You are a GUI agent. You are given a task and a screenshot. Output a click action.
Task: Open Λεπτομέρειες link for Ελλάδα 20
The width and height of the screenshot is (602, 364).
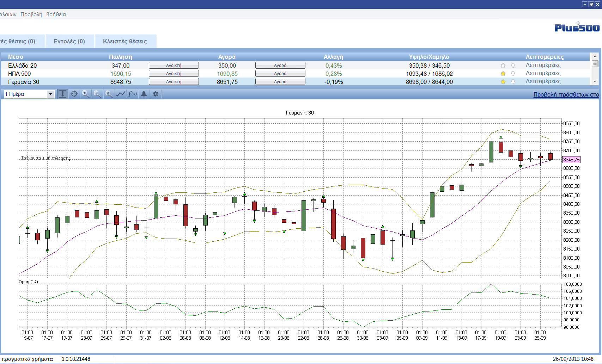click(543, 65)
